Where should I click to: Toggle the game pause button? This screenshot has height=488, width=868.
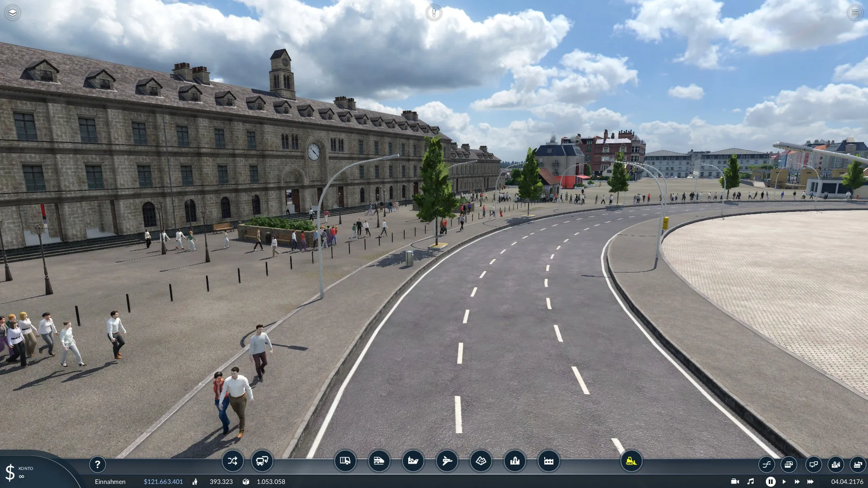[770, 482]
